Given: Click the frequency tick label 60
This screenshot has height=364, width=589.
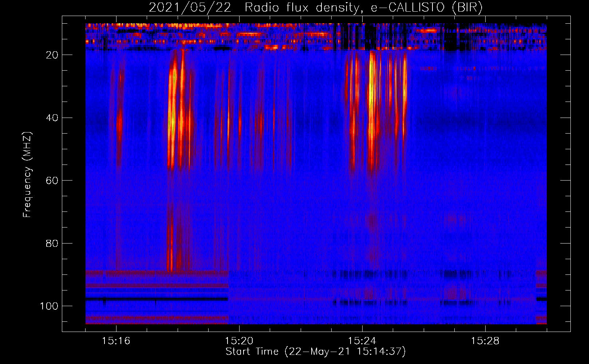Looking at the screenshot, I should 52,181.
